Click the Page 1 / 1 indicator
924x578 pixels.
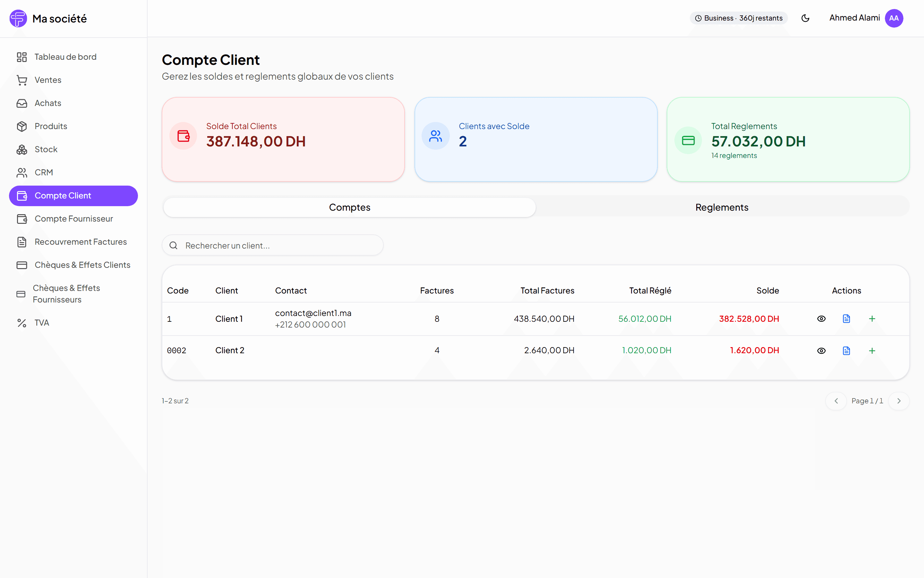[x=867, y=401]
